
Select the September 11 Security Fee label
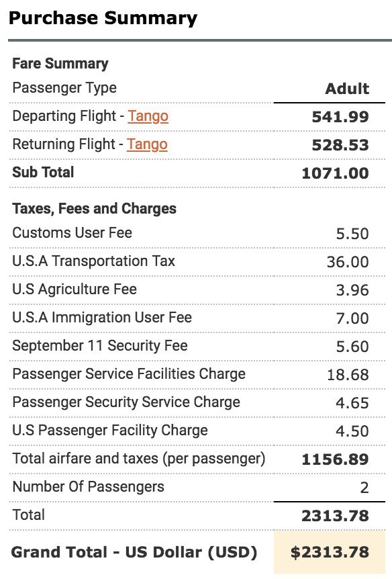[x=99, y=346]
